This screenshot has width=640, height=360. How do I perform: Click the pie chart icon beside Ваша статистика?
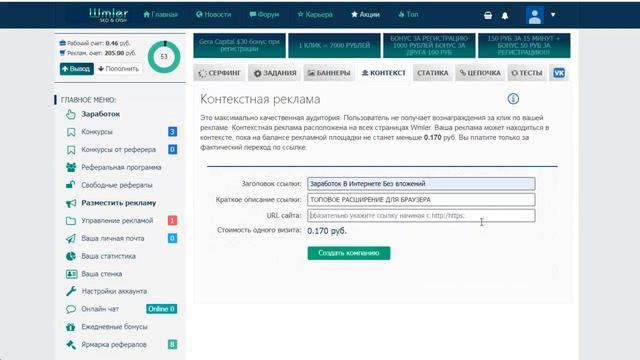(x=71, y=256)
